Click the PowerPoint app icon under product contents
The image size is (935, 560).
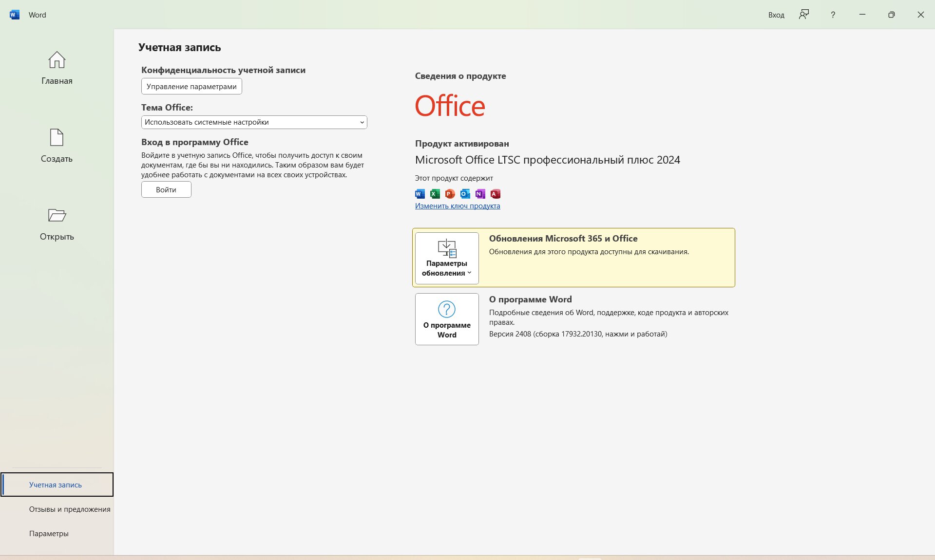(450, 194)
